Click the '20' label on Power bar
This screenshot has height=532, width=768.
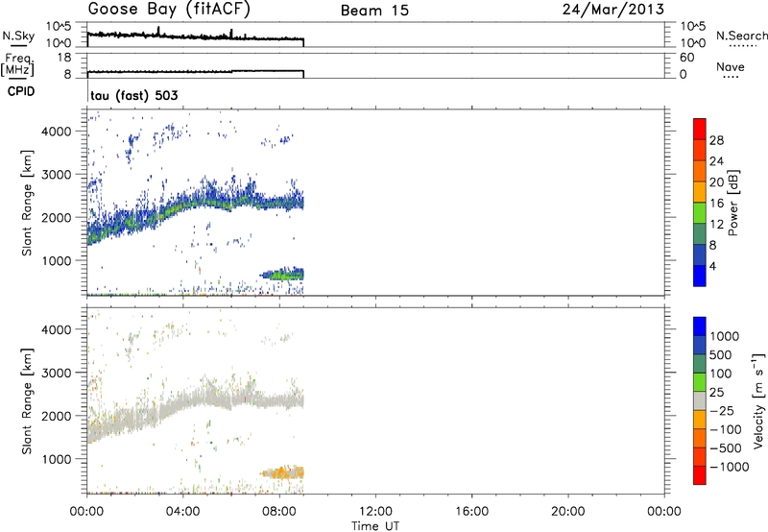coord(716,182)
